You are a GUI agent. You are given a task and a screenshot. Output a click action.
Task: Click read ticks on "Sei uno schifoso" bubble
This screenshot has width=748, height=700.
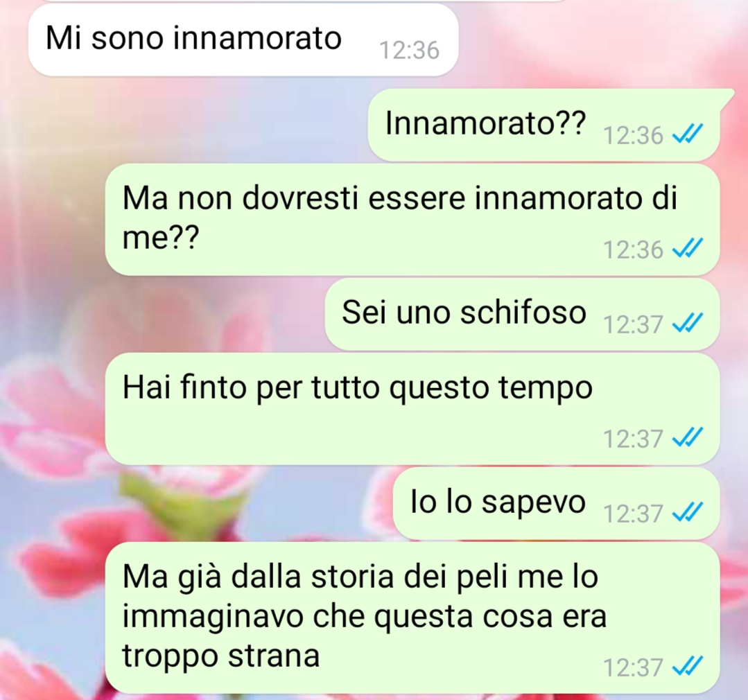point(688,323)
